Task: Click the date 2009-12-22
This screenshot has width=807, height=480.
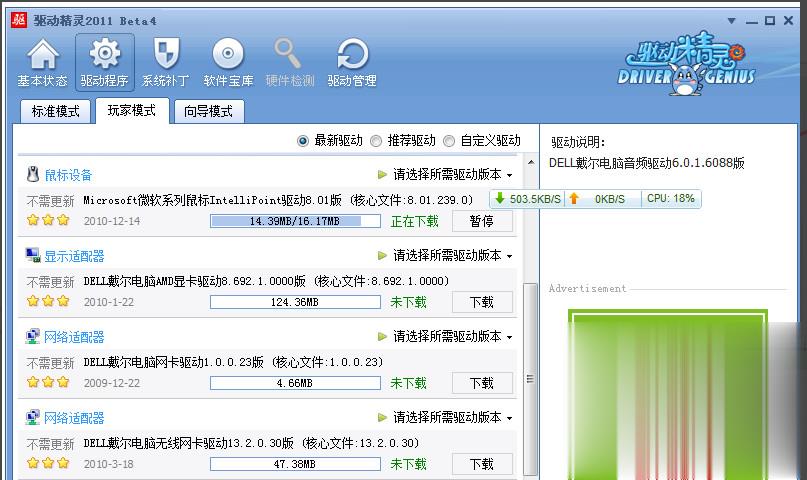Action: pos(112,383)
